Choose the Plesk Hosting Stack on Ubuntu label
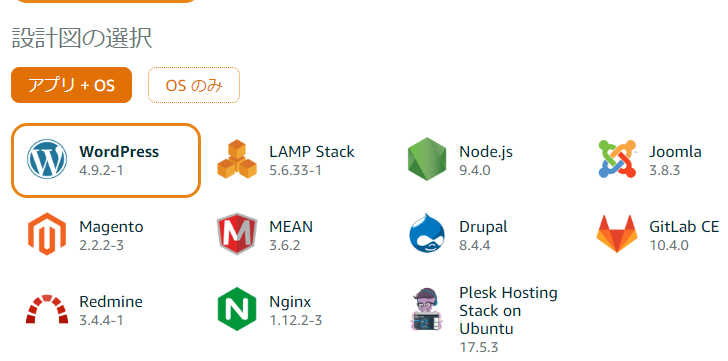 [x=508, y=310]
